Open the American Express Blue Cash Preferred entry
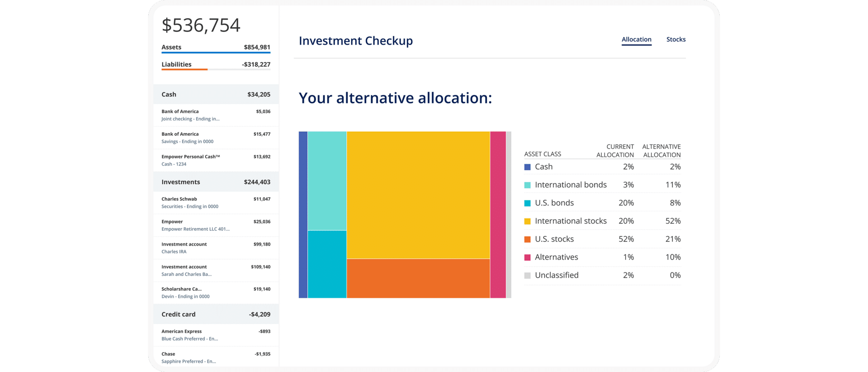Image resolution: width=868 pixels, height=372 pixels. click(x=216, y=335)
